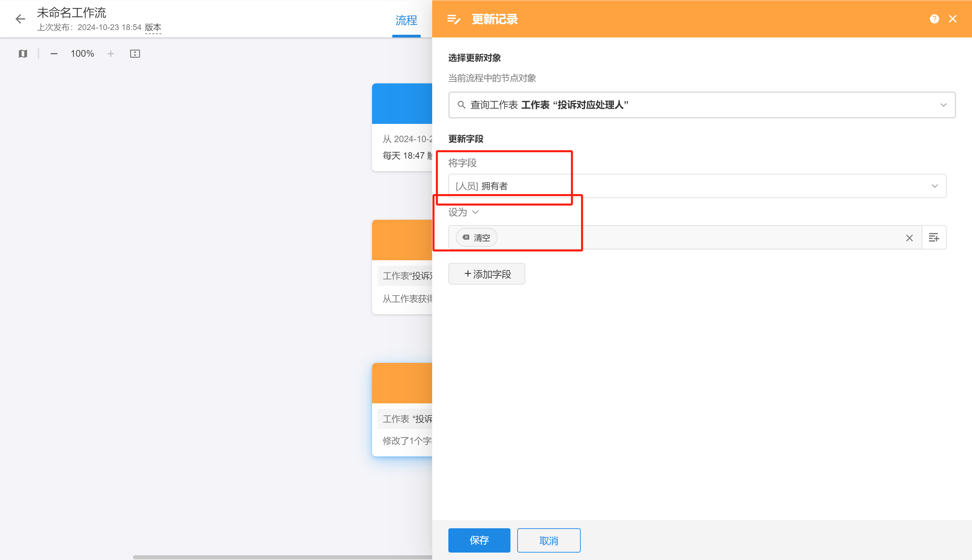Zoom in with the plus icon
Viewport: 972px width, 560px height.
click(111, 53)
